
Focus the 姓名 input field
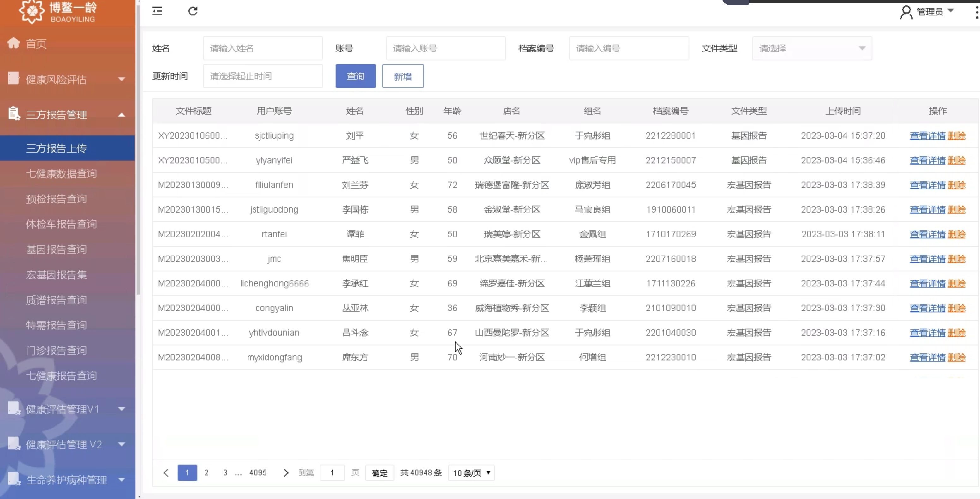pyautogui.click(x=263, y=48)
